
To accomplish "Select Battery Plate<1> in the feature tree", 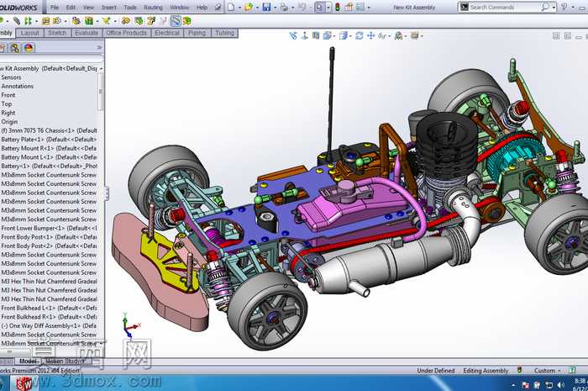I will pyautogui.click(x=49, y=140).
